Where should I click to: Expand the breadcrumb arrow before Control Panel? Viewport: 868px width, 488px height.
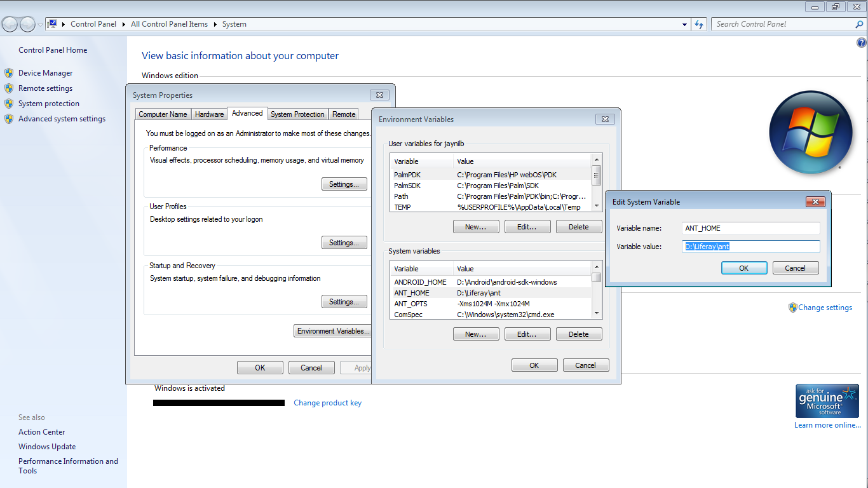[64, 24]
